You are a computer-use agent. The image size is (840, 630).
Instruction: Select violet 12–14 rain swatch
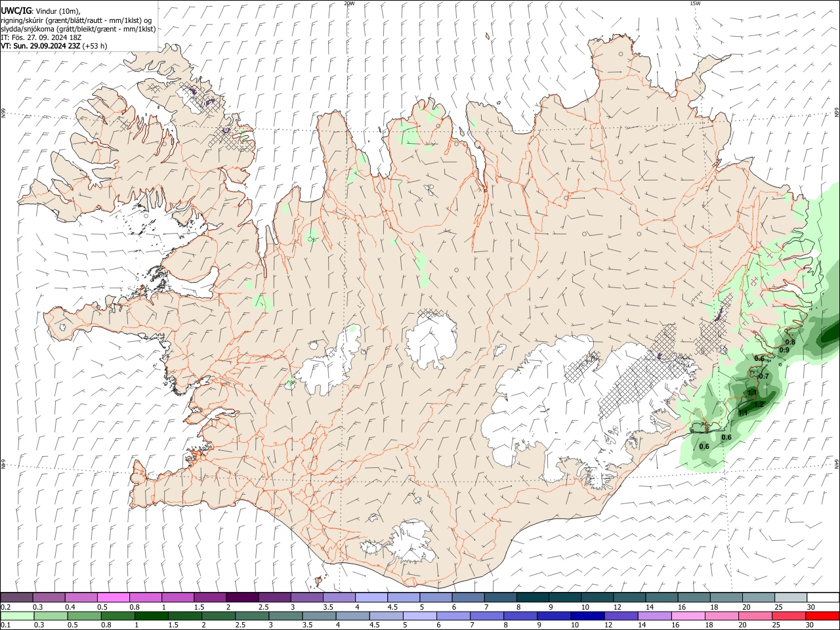coord(621,616)
